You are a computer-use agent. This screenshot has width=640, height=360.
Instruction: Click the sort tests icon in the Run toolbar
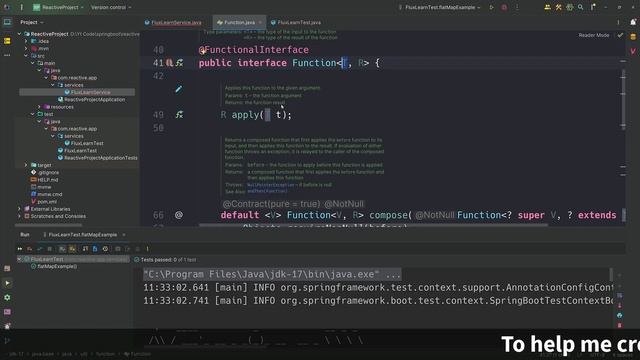pyautogui.click(x=85, y=249)
